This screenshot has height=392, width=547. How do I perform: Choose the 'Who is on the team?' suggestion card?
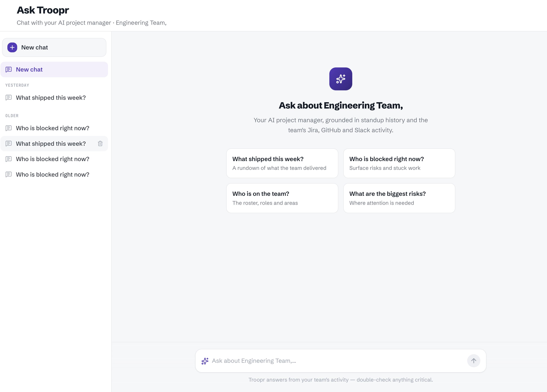pos(282,198)
